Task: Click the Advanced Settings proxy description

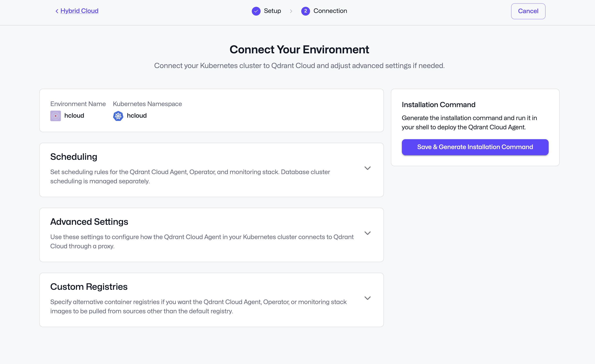Action: [202, 241]
